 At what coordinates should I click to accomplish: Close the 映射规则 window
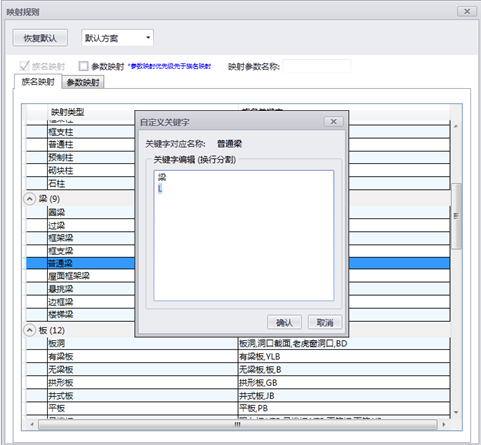[467, 11]
